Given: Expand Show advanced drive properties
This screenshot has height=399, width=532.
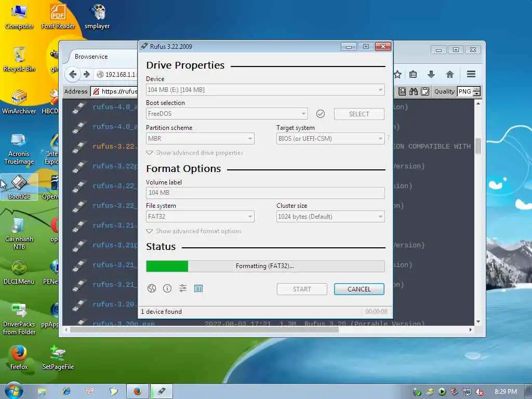Looking at the screenshot, I should pos(195,153).
